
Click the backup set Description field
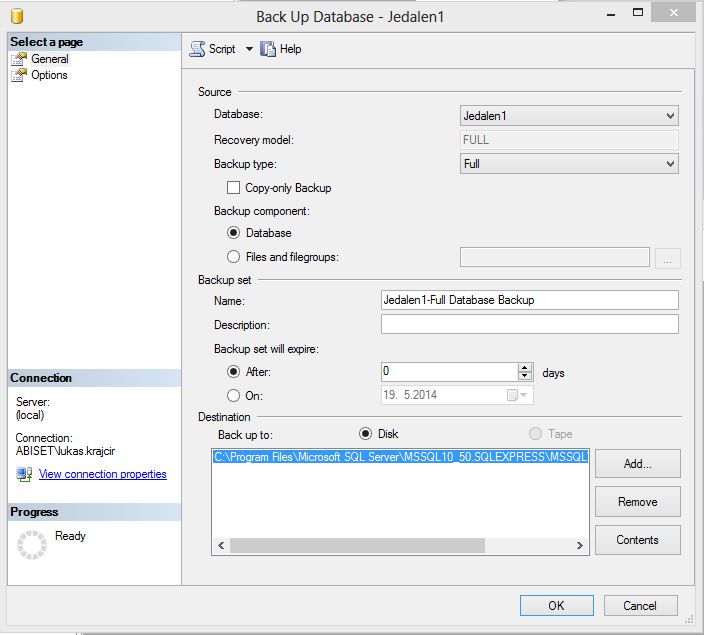[x=529, y=325]
